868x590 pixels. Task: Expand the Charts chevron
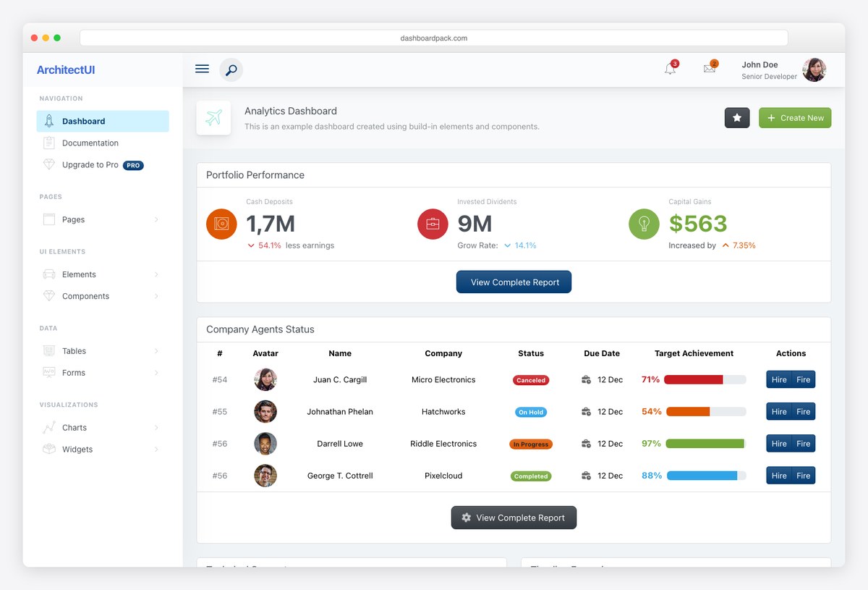(156, 428)
